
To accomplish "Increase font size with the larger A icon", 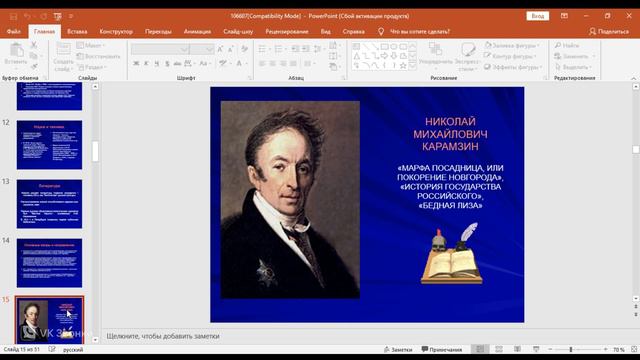I will click(220, 49).
